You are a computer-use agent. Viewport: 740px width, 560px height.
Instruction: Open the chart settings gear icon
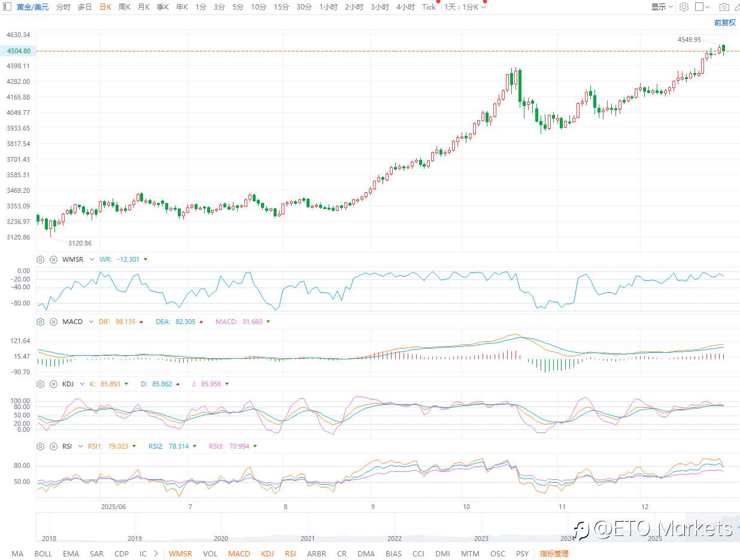pos(684,7)
